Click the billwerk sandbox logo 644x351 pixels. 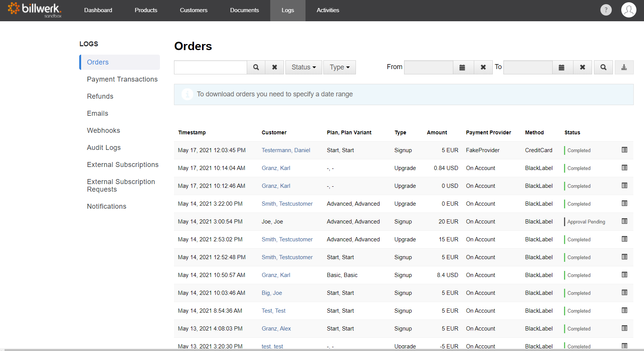pos(34,10)
